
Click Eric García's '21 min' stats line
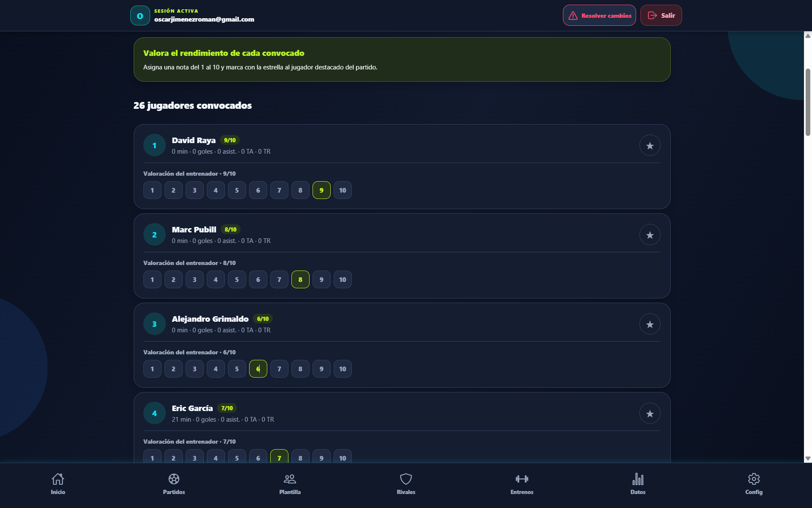pyautogui.click(x=223, y=420)
